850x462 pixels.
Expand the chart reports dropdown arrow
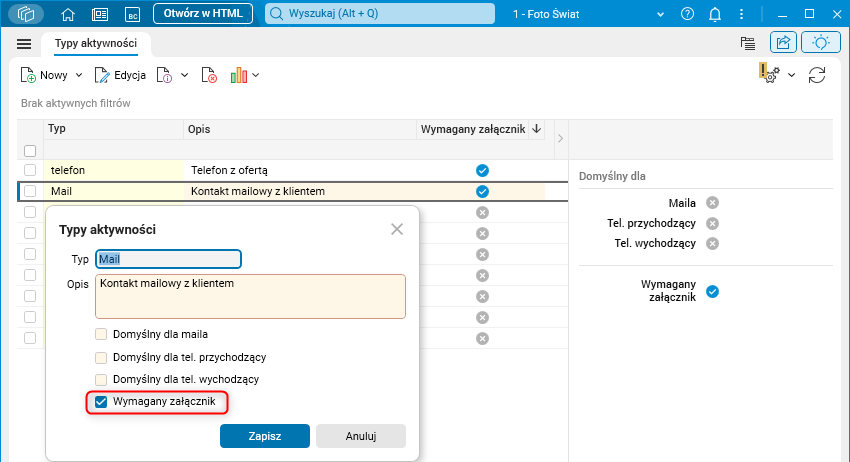tap(255, 75)
